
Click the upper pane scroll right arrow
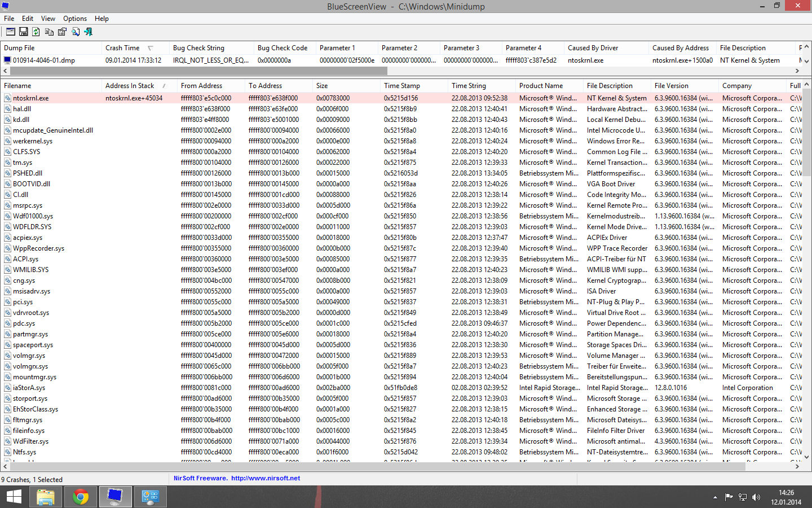pos(797,71)
